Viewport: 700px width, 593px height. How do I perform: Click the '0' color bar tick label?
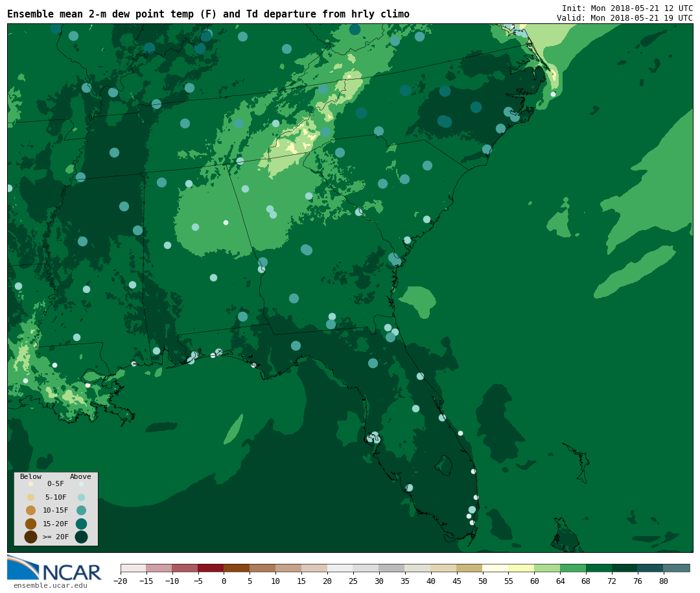(224, 581)
